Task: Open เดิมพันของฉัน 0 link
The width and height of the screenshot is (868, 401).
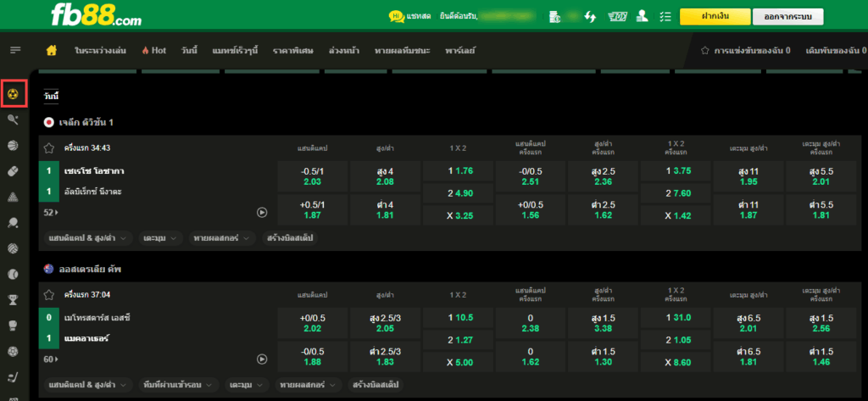Action: (836, 50)
